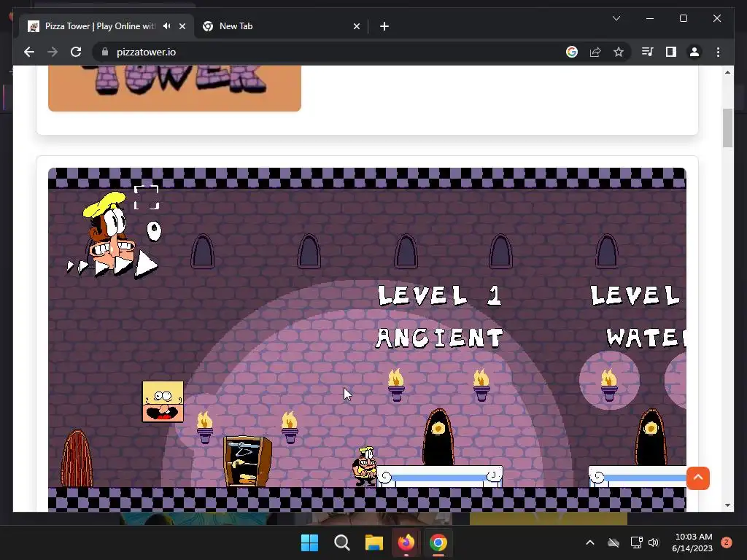Click Peppino standing on the floor
The width and height of the screenshot is (747, 560).
365,466
